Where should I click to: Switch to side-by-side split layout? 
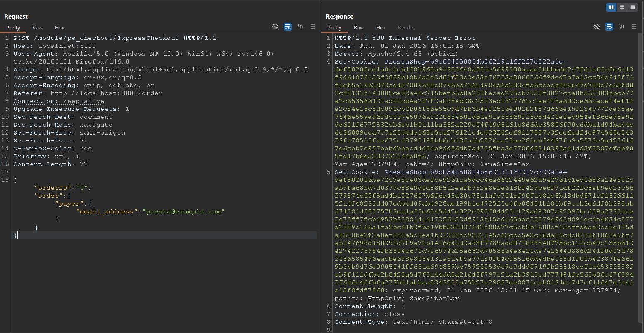pos(611,7)
